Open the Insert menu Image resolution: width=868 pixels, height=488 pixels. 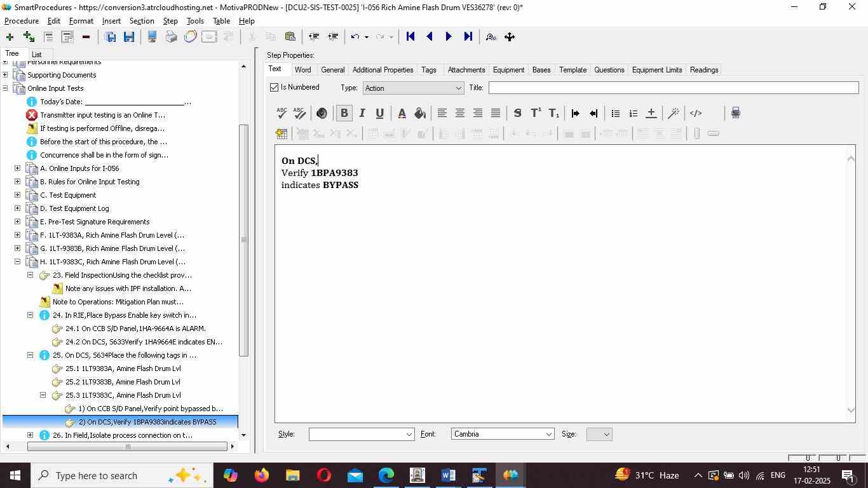coord(111,21)
